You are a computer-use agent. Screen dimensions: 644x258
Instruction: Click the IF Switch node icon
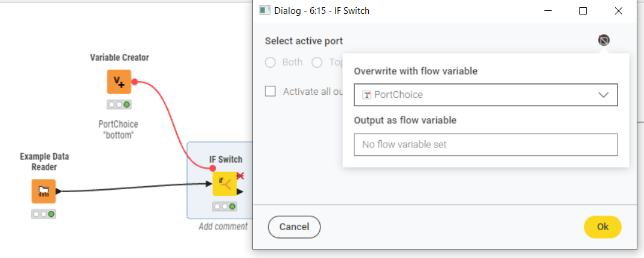pos(224,184)
